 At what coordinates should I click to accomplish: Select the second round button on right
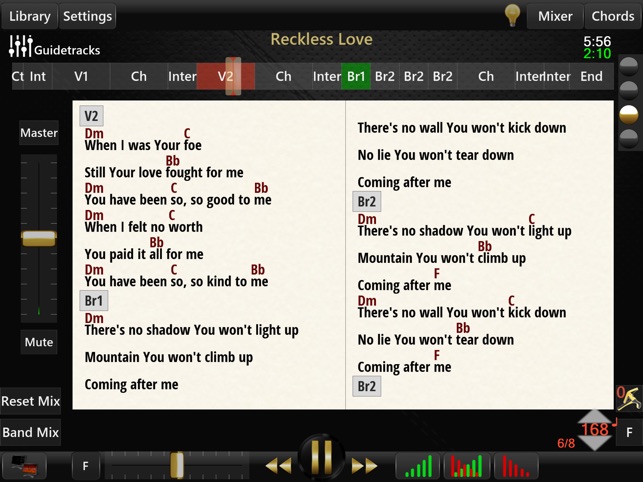coord(629,90)
